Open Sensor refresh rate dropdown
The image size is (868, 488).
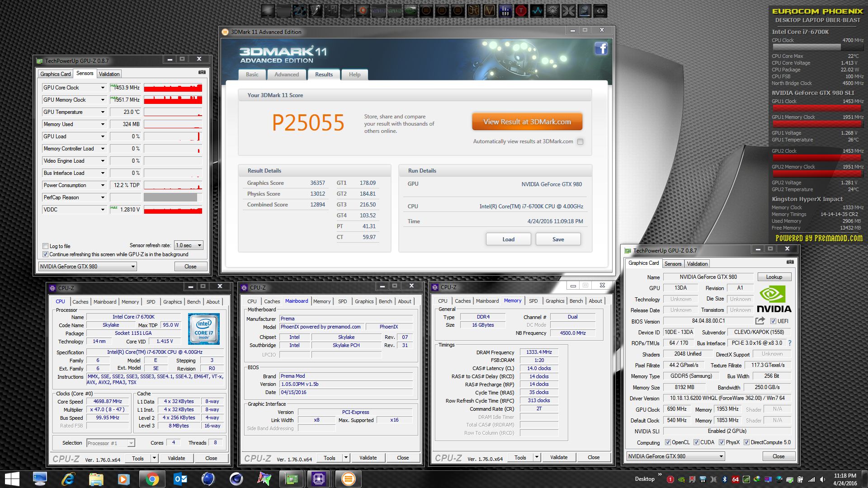(189, 245)
